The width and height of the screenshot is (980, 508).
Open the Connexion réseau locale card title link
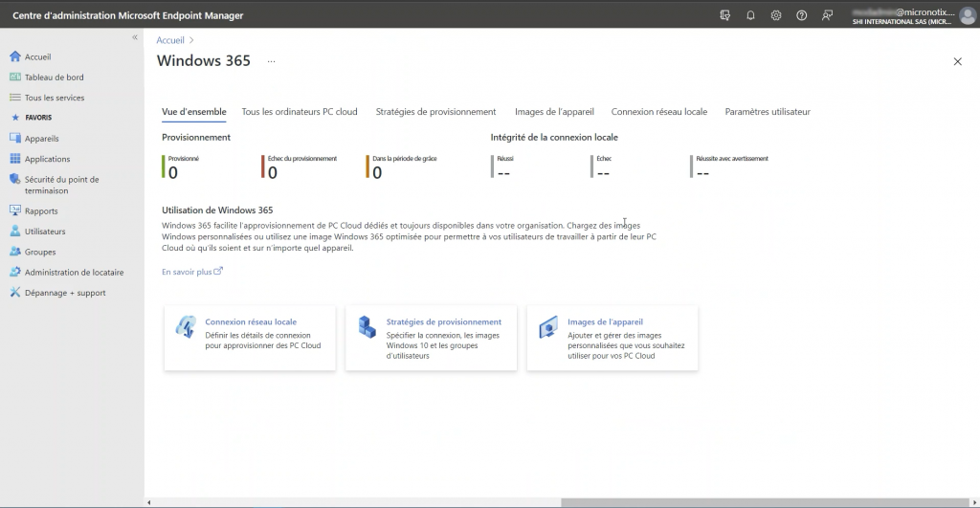tap(251, 321)
